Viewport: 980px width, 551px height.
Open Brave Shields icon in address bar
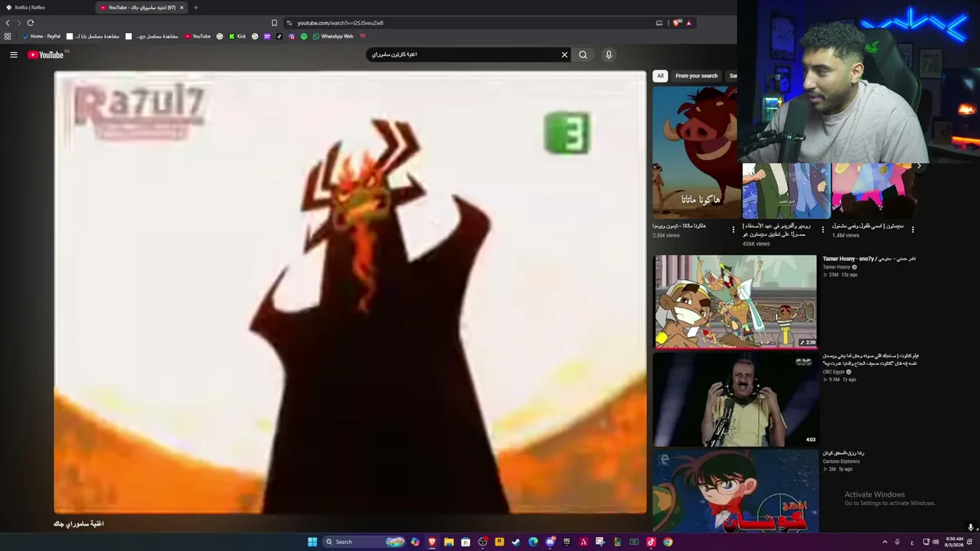[677, 23]
